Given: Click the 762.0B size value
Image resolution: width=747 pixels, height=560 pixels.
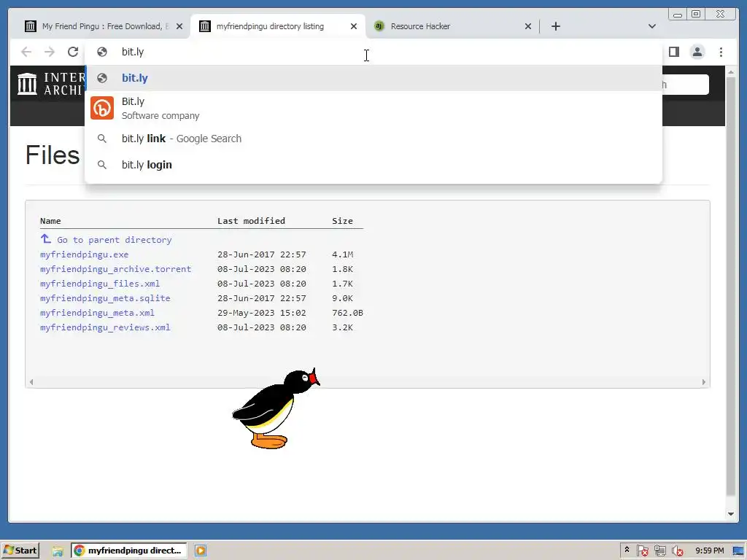Looking at the screenshot, I should 347,313.
